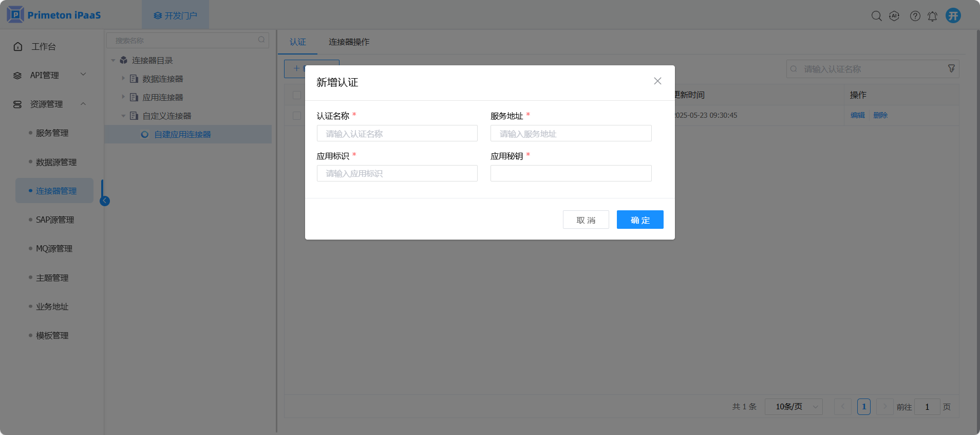This screenshot has width=980, height=435.
Task: Open the notifications bell icon
Action: (932, 16)
